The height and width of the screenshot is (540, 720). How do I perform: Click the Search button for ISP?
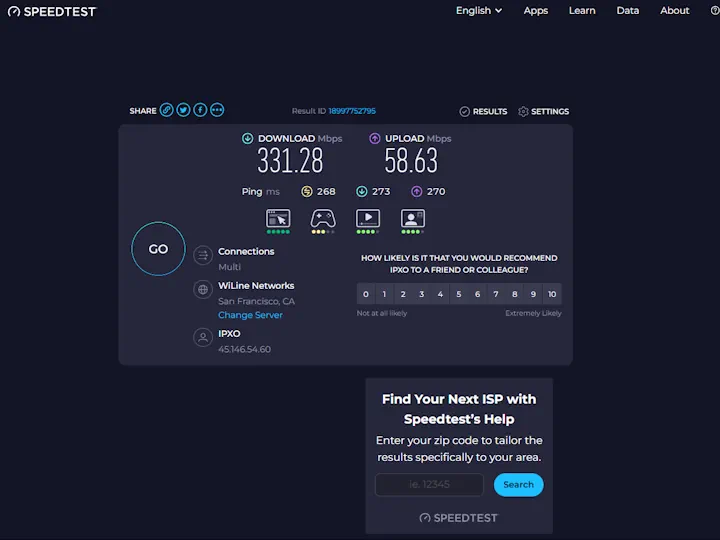click(x=518, y=484)
